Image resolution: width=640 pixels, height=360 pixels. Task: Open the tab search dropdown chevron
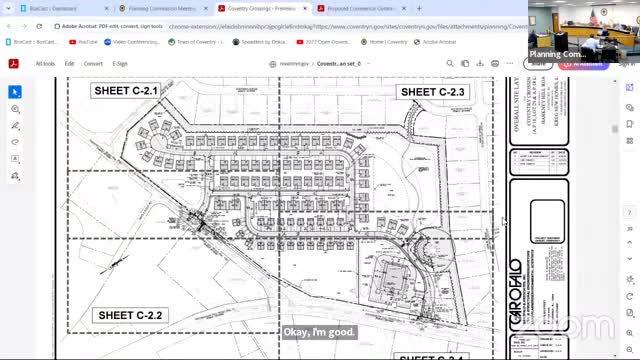point(8,8)
